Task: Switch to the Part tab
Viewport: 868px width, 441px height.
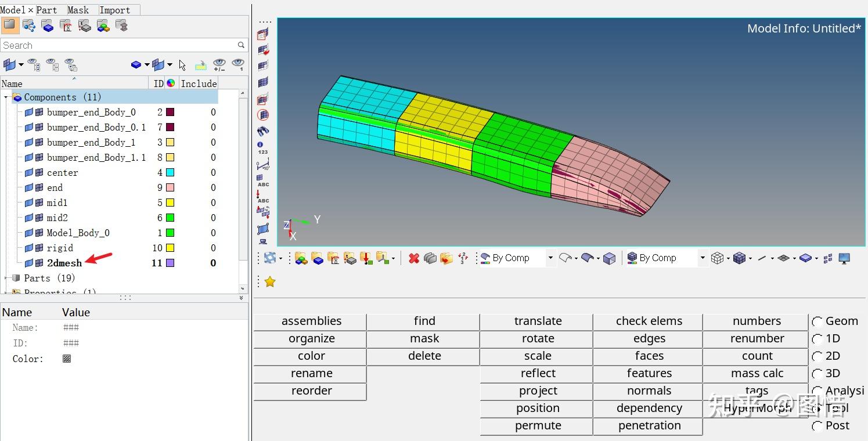Action: 47,10
